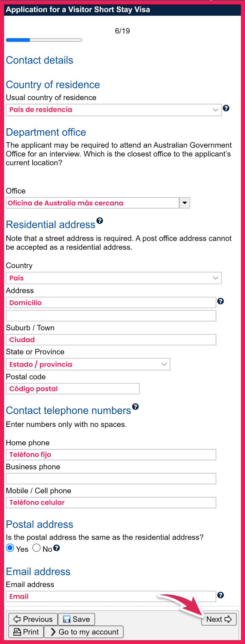Expand the Office dropdown arrow
The width and height of the screenshot is (245, 644).
point(184,203)
